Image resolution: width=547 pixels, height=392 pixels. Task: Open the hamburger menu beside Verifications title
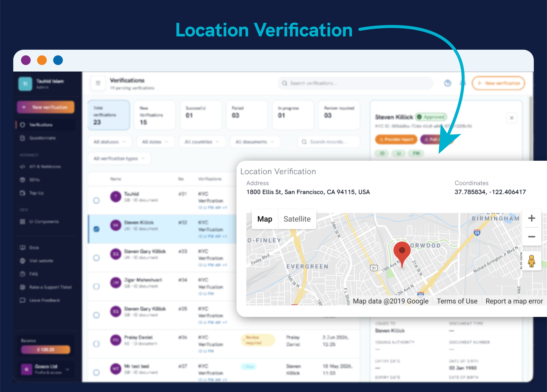coord(98,83)
